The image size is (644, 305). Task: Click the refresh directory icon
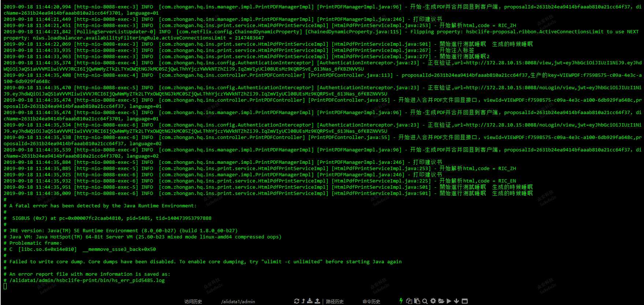tap(296, 301)
